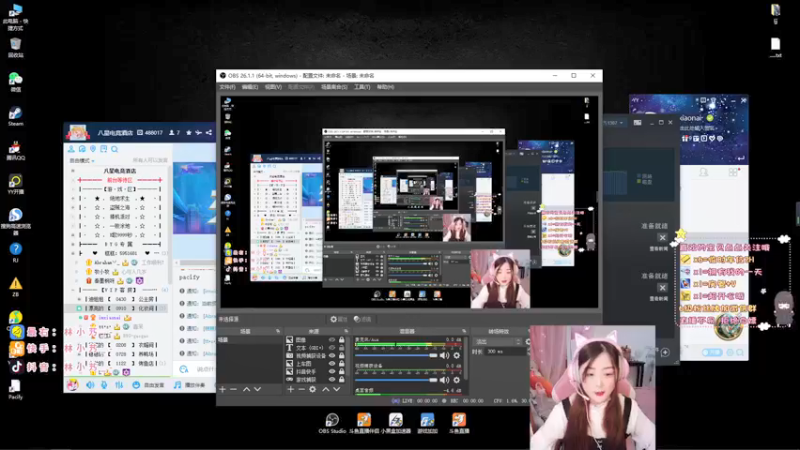Open the Pacify desktop shortcut
The height and width of the screenshot is (450, 800).
tap(15, 389)
